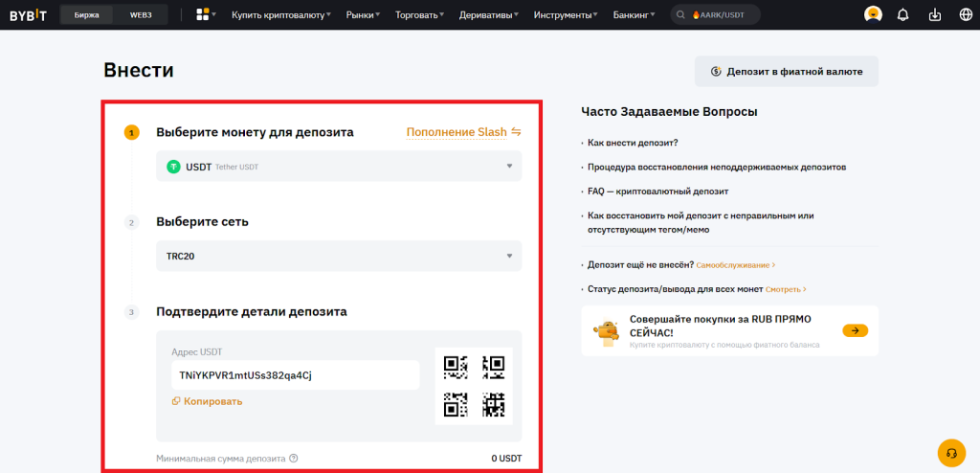Click the Bybit logo
The width and height of the screenshot is (980, 473).
click(x=30, y=14)
